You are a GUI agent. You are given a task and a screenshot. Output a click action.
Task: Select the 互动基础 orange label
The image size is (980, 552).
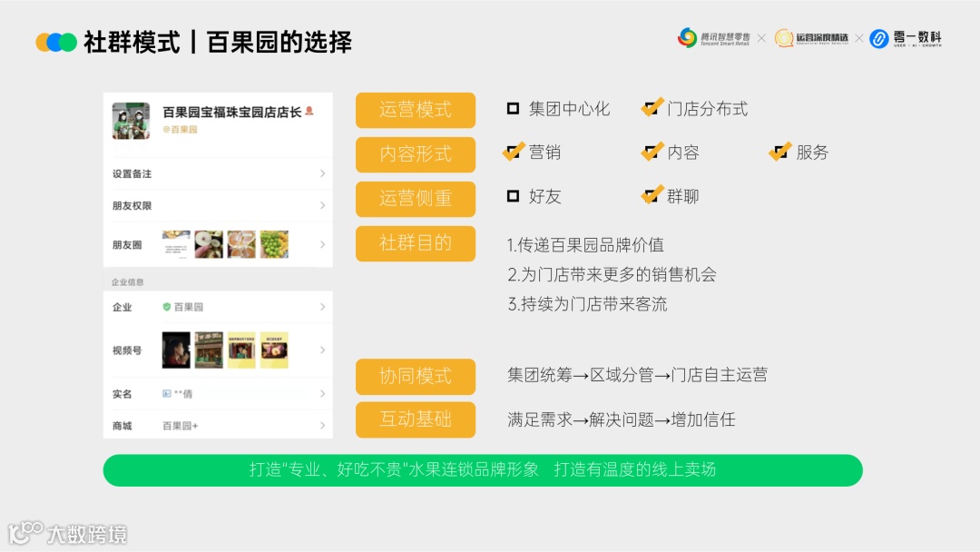(416, 419)
